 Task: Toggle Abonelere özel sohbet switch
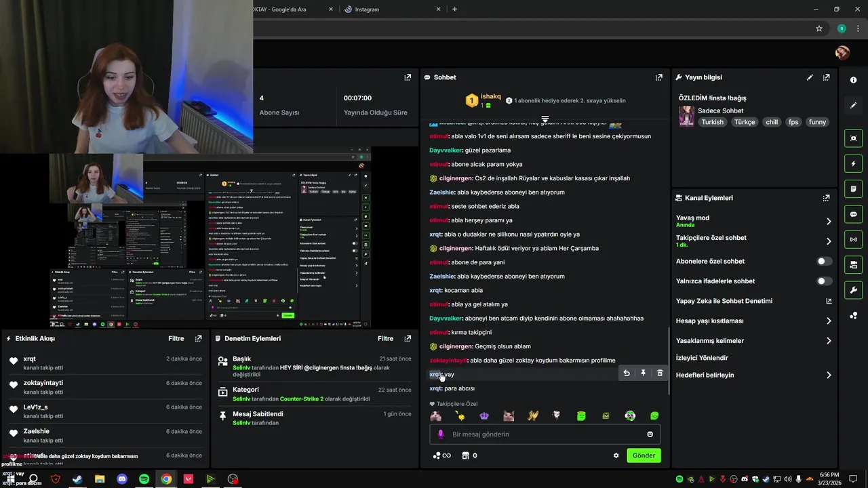pos(824,261)
